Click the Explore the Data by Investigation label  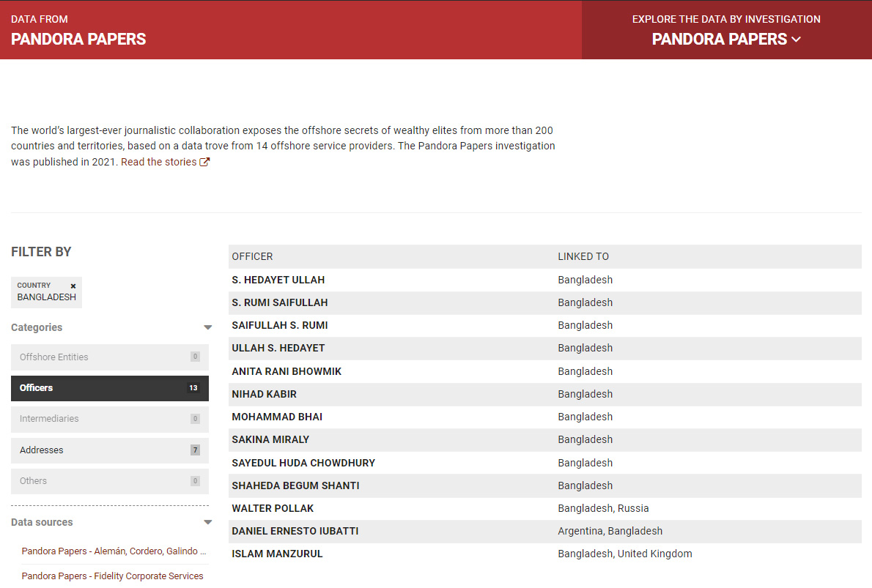point(725,19)
